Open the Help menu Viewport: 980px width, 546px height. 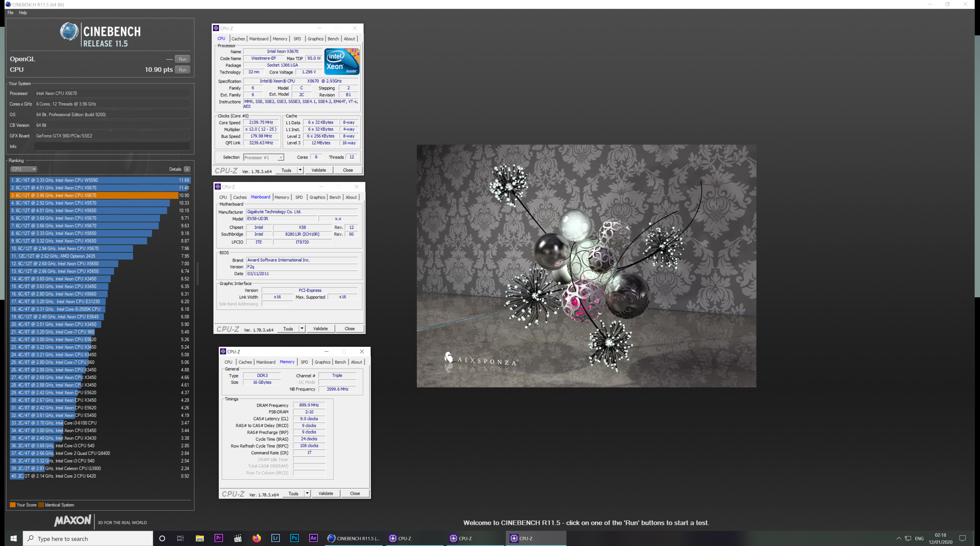[x=23, y=13]
